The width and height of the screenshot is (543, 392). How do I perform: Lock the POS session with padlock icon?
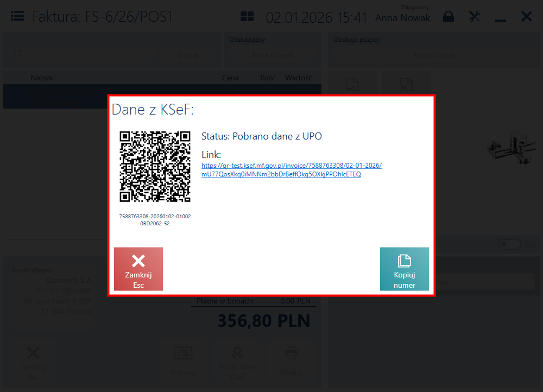tap(449, 16)
